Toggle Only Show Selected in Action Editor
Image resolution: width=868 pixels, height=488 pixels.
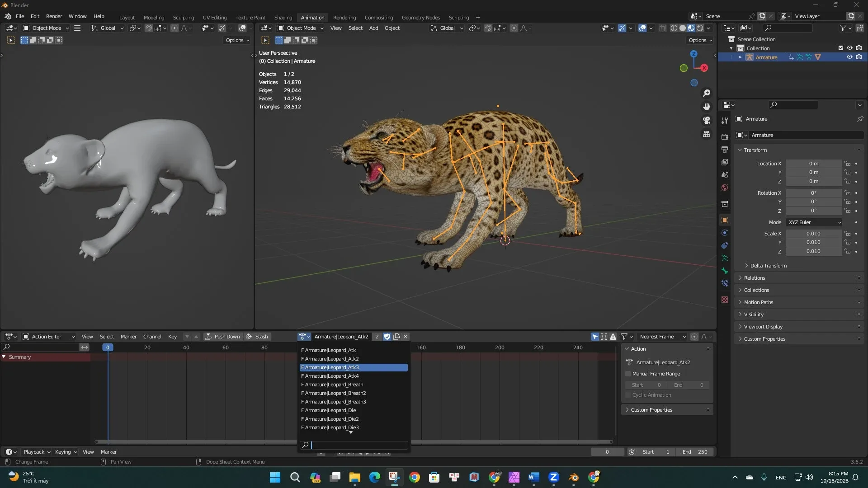point(595,337)
